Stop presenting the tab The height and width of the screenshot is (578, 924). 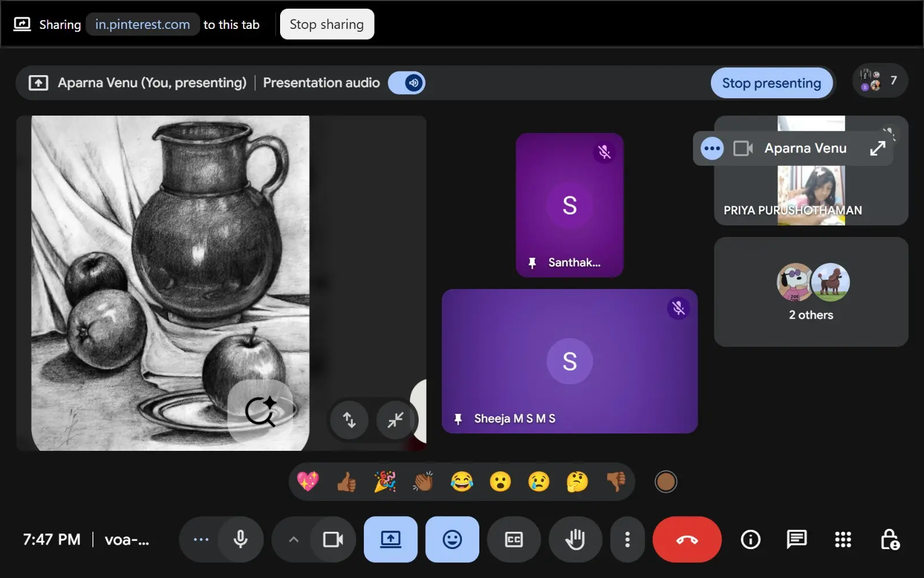tap(772, 83)
